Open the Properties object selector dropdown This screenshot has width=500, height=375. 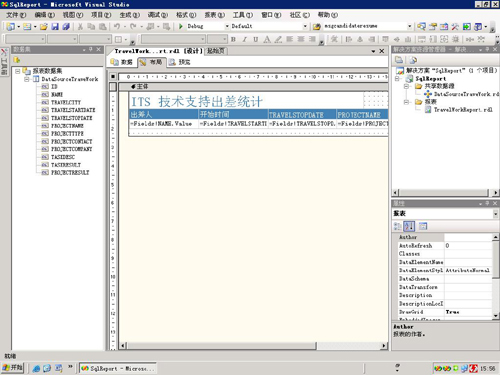[495, 214]
